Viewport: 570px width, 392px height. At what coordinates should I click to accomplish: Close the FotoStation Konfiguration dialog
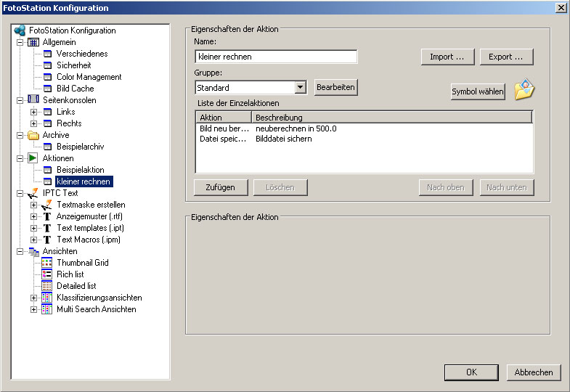[x=561, y=8]
